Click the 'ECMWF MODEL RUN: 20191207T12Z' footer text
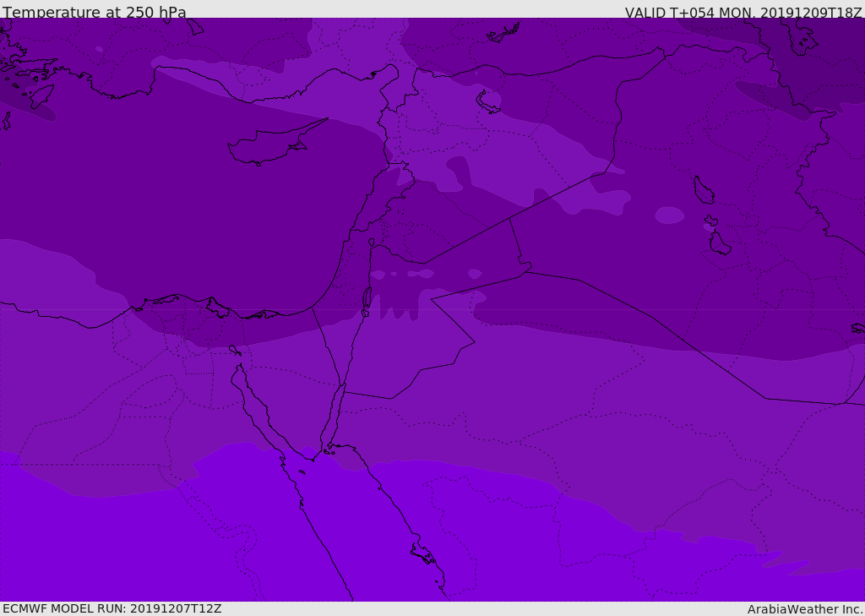The image size is (865, 616). 112,608
